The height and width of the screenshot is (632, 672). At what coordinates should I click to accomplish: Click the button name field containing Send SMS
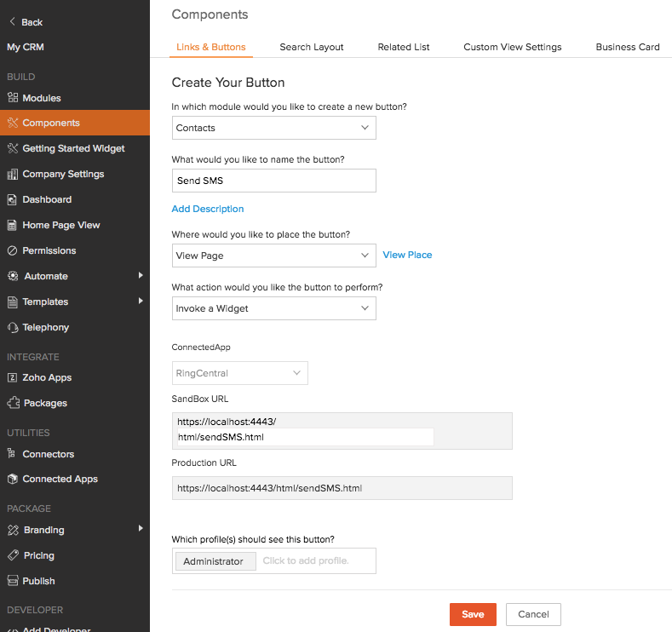tap(273, 181)
